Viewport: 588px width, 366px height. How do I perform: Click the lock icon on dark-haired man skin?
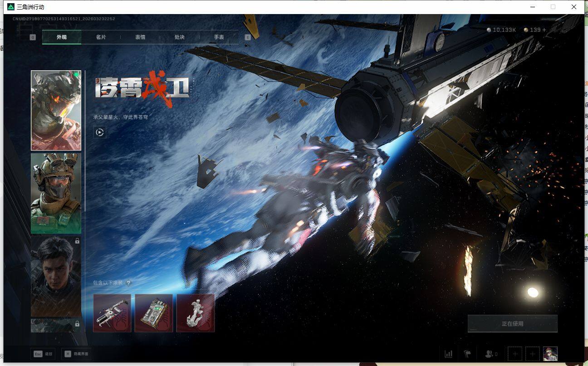pyautogui.click(x=77, y=241)
